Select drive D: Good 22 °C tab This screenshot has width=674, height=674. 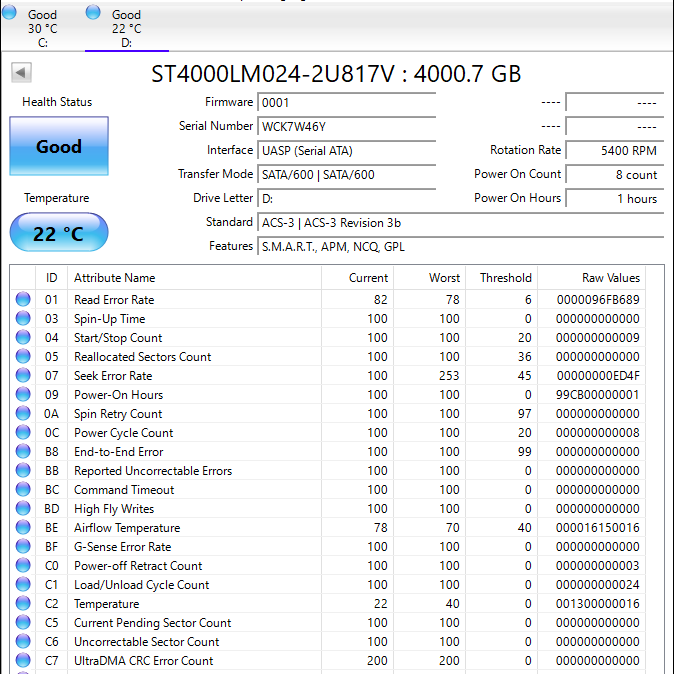(126, 28)
